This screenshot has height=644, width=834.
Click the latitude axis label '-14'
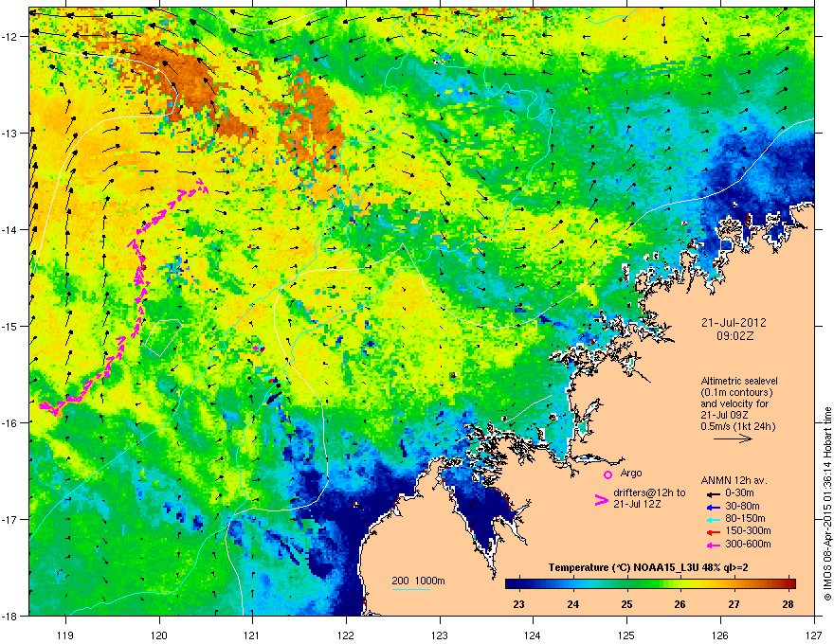tap(9, 229)
